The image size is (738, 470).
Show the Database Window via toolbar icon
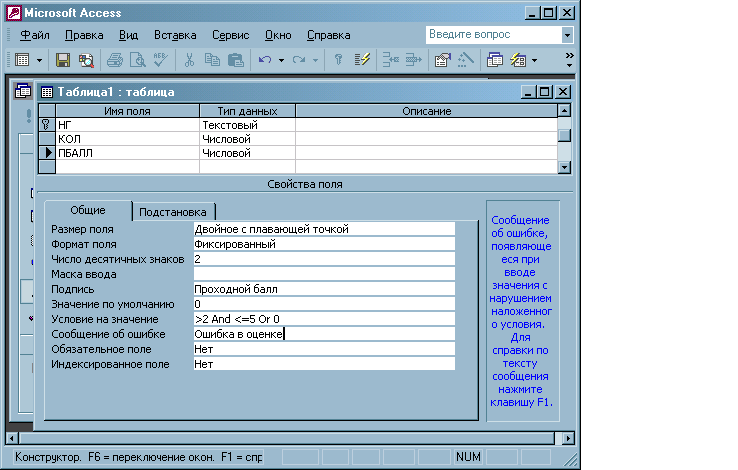point(495,60)
